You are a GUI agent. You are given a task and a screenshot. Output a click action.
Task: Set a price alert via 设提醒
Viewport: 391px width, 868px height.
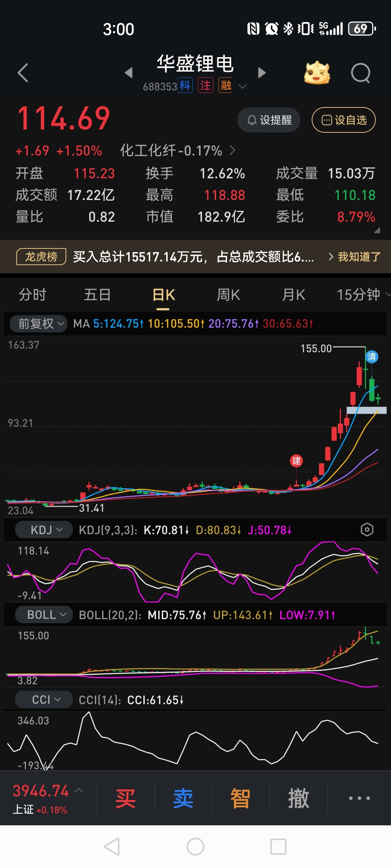[x=269, y=120]
